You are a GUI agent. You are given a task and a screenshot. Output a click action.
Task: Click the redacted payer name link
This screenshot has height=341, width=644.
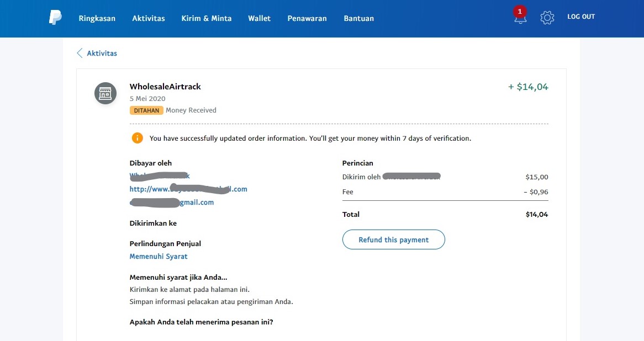point(160,176)
